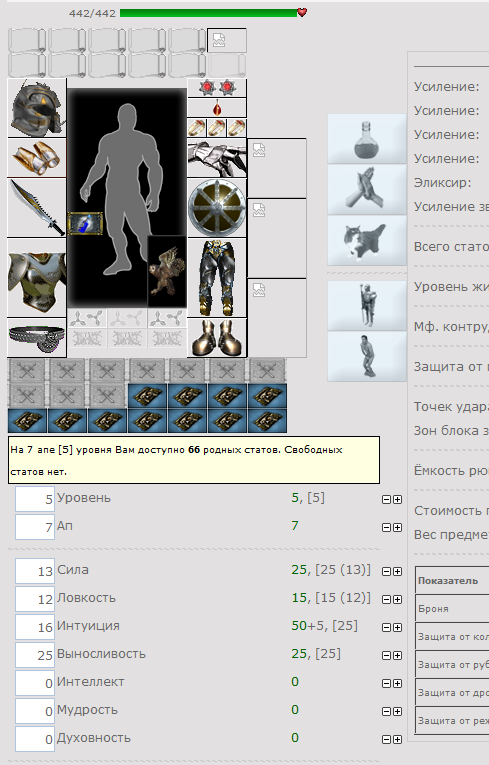Focus the Мудрость value field
This screenshot has width=489, height=765.
click(35, 711)
